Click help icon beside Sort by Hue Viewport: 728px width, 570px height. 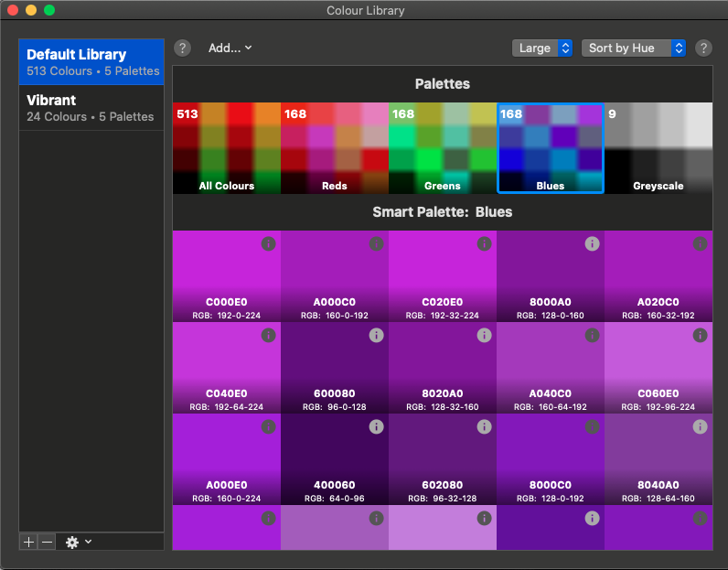coord(703,48)
